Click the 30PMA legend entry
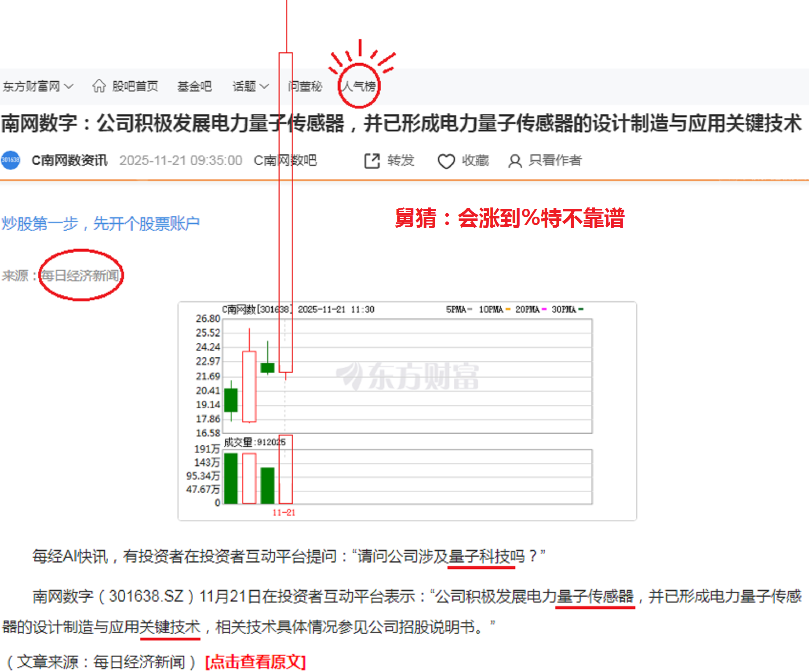This screenshot has width=809, height=672. [568, 309]
